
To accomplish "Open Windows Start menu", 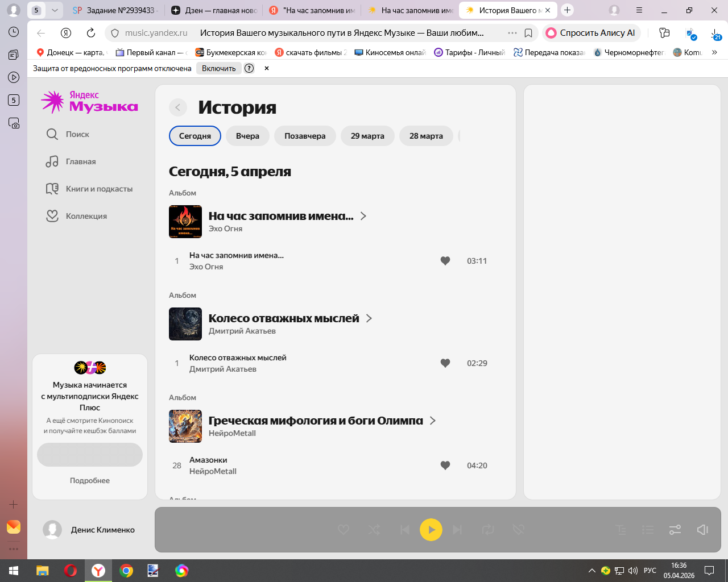I will tap(14, 571).
